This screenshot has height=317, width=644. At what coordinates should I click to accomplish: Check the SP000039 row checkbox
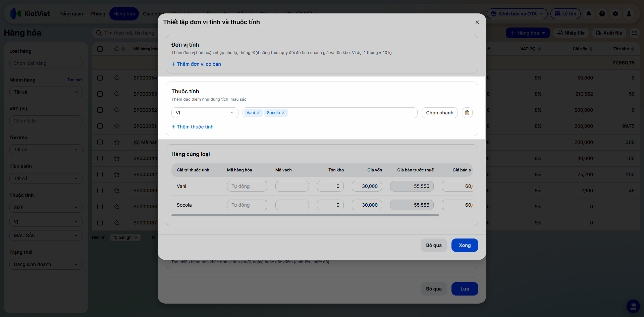point(100,191)
